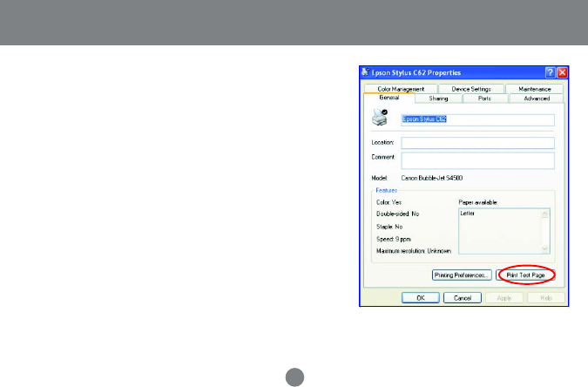Click the Features group label

coord(386,190)
